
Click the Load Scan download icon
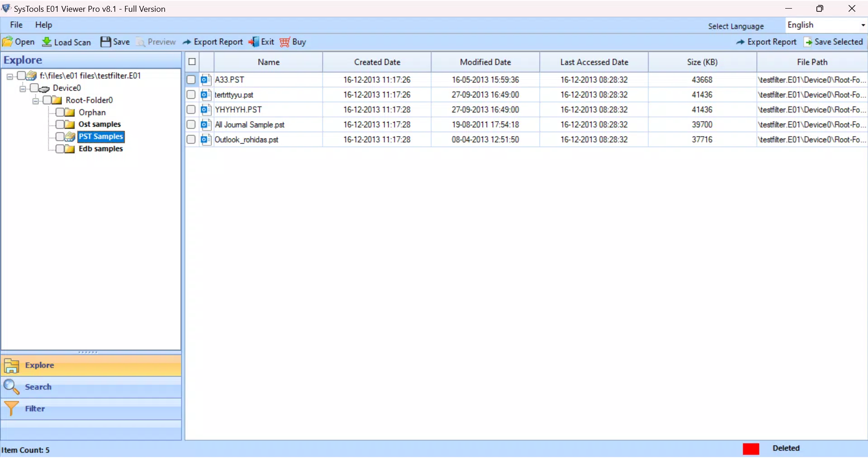[47, 42]
